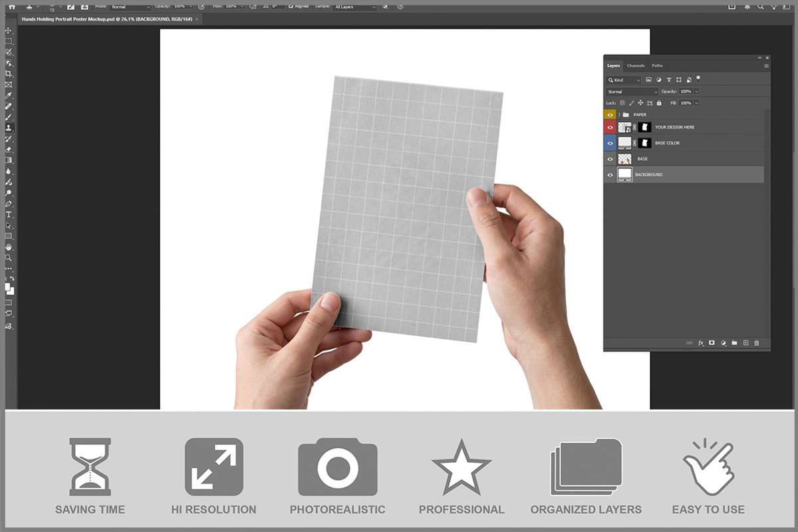Hide the BACKGROUND layer
This screenshot has height=532, width=798.
[610, 175]
